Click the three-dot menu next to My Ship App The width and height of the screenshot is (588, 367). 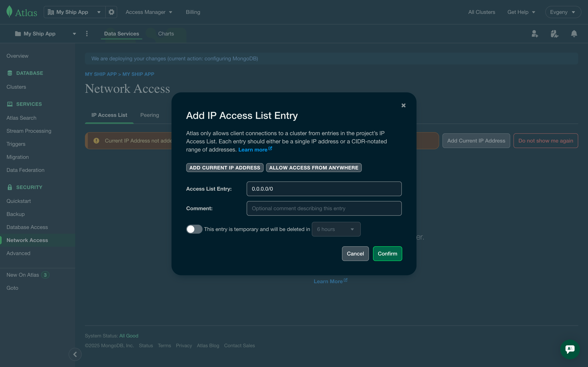[87, 34]
